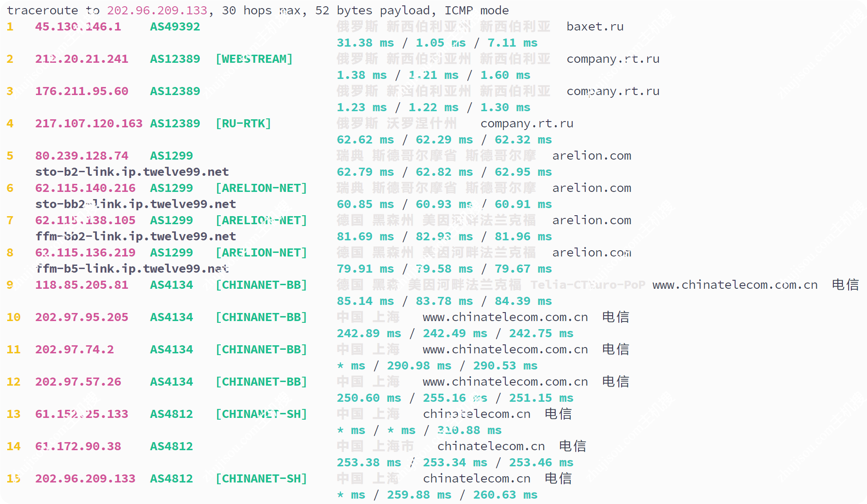Viewport: 867px width, 504px height.
Task: Click the [CHINANET-BB] tag on hop 9
Action: tap(262, 285)
